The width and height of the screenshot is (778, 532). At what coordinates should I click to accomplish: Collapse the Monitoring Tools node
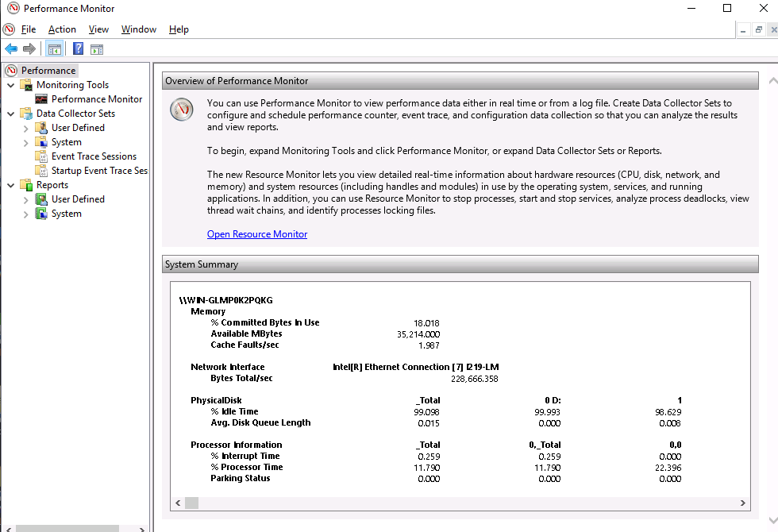[10, 86]
